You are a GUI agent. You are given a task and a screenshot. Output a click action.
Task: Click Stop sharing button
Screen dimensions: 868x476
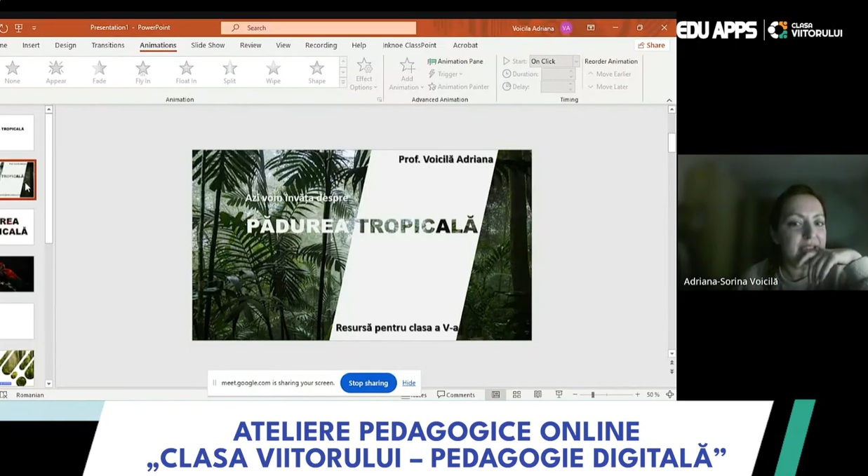(368, 383)
